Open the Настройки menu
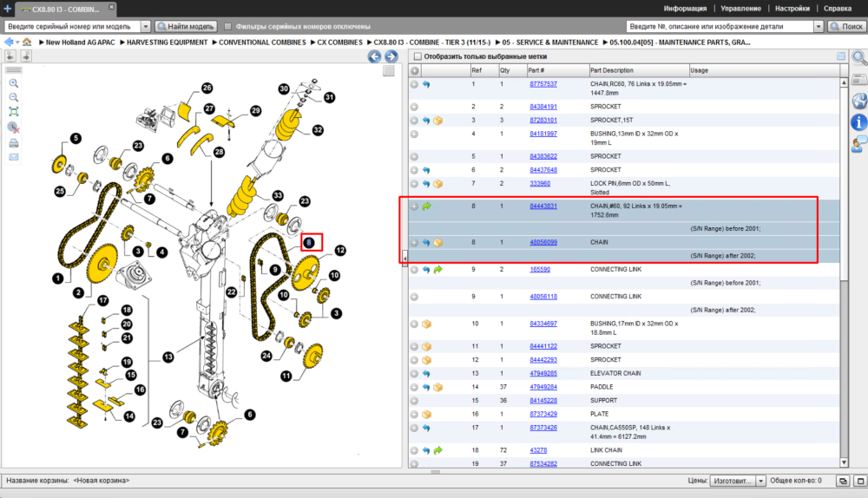This screenshot has width=868, height=498. click(x=792, y=9)
